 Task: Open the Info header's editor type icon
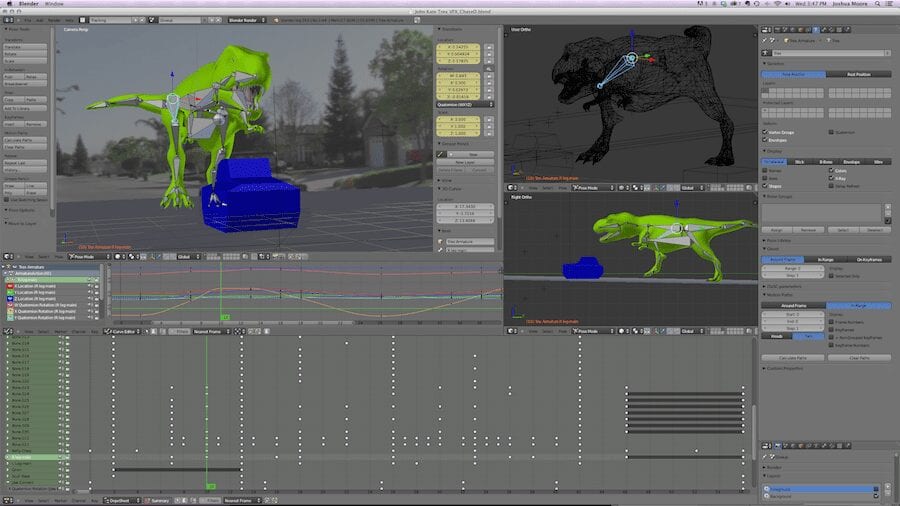click(7, 20)
